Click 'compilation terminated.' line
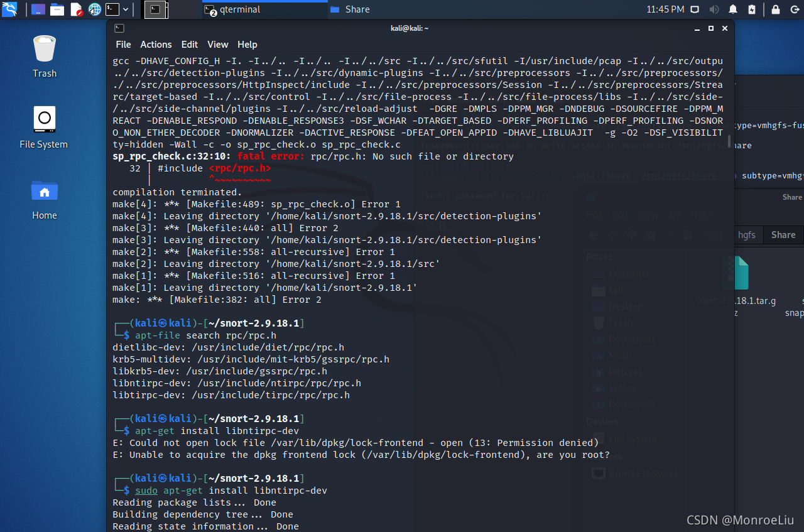The width and height of the screenshot is (804, 532). click(177, 192)
